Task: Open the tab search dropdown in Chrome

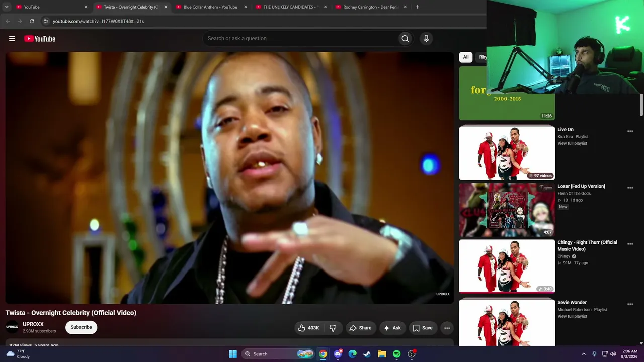Action: coord(7,7)
